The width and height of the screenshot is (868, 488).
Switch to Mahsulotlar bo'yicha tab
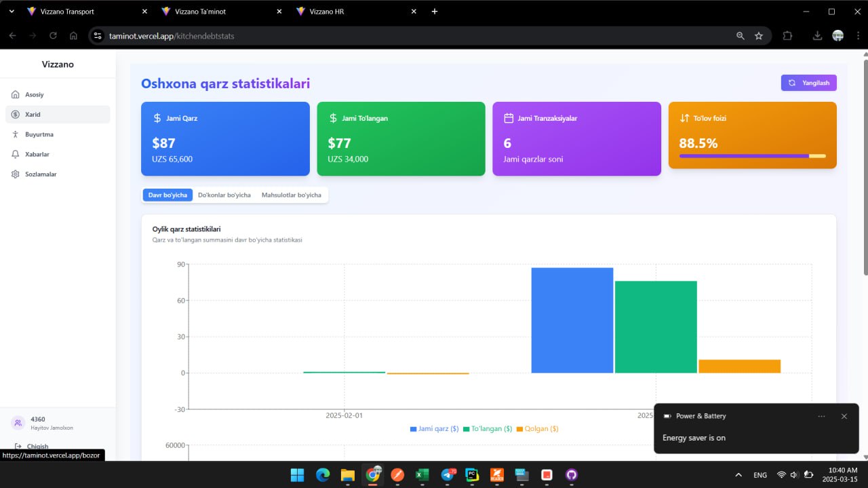click(x=292, y=195)
